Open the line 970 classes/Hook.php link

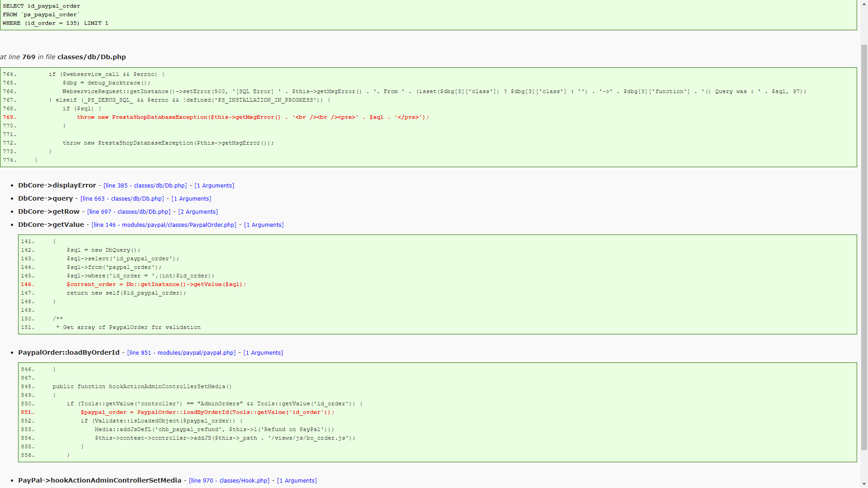coord(229,481)
